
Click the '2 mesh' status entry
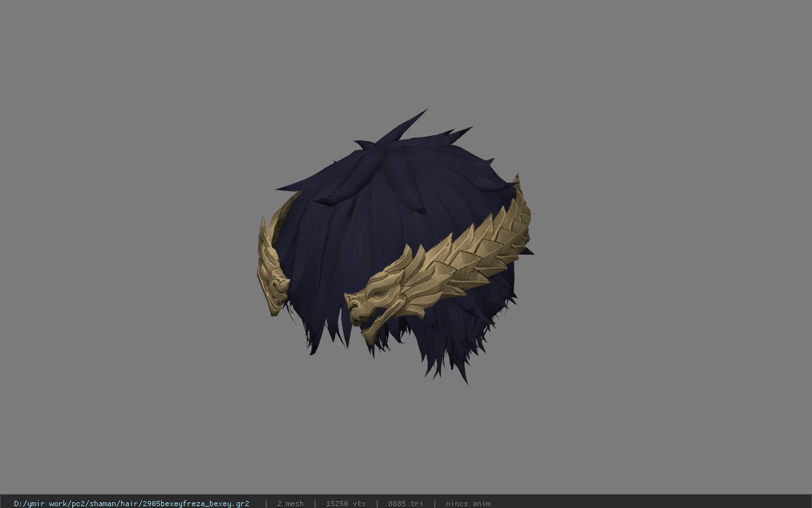[290, 504]
